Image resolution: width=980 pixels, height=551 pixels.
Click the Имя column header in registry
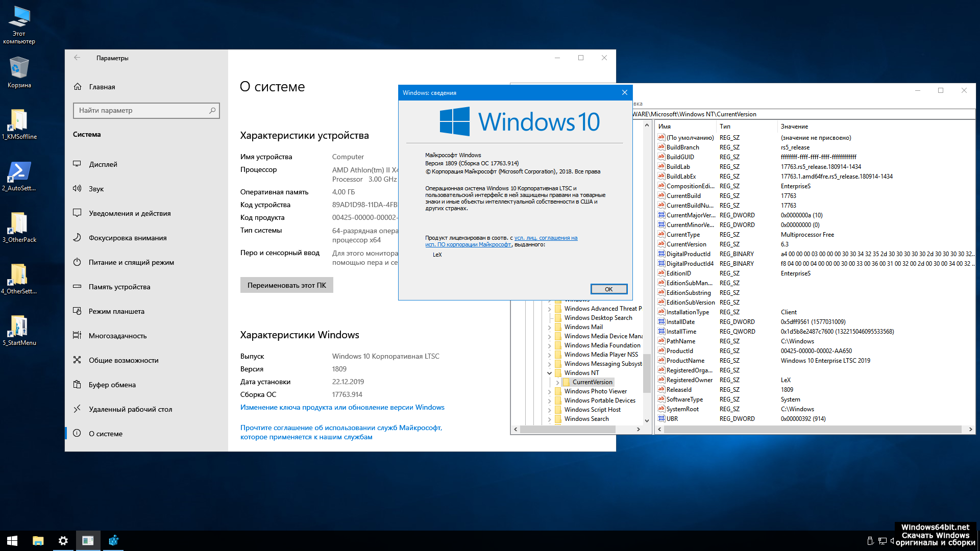(687, 127)
